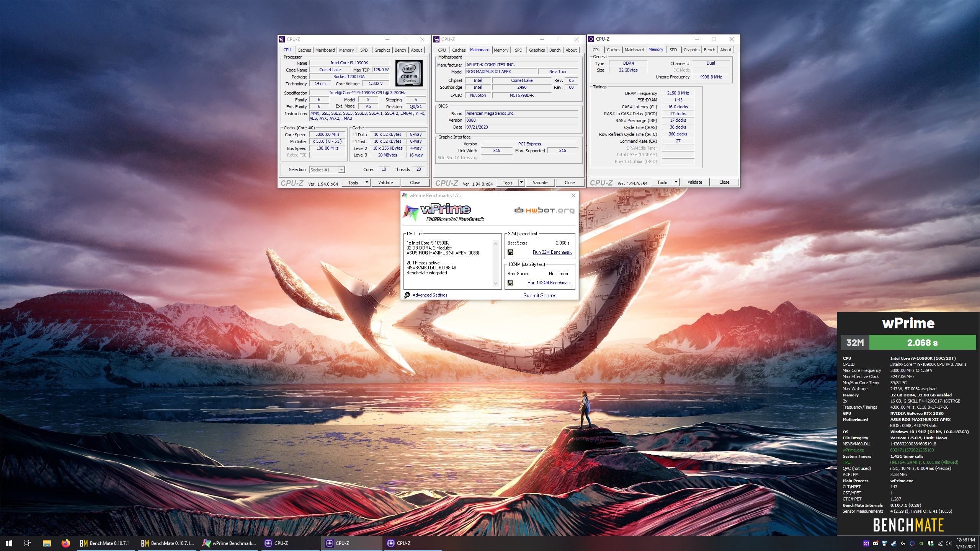Click the Core Speed 5300.00 MHz field

point(327,135)
